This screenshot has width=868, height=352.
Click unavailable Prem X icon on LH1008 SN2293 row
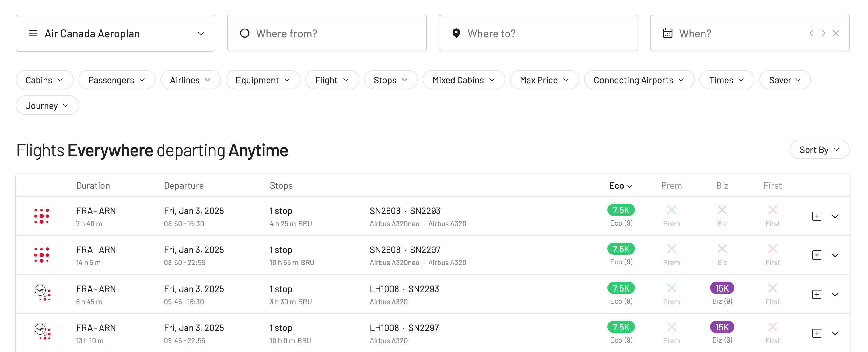pyautogui.click(x=671, y=288)
